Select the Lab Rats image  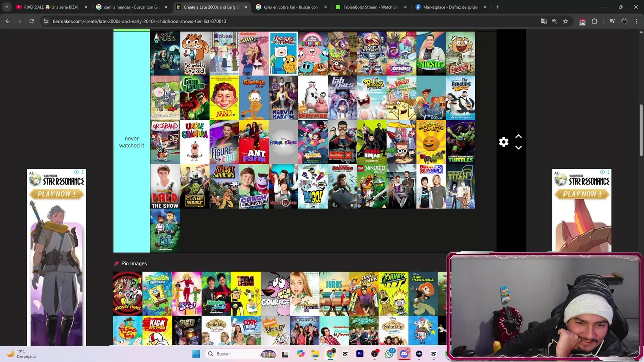click(x=342, y=98)
